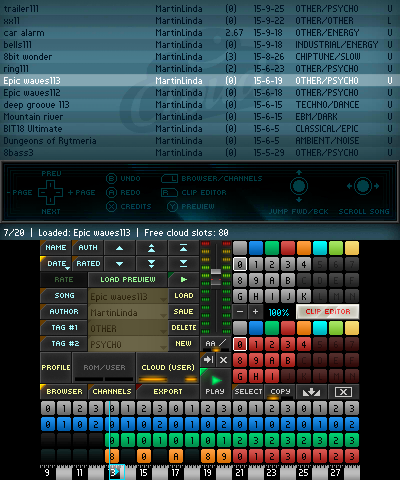Click the paste-down arrows icon next to Copy
The image size is (400, 480).
311,392
